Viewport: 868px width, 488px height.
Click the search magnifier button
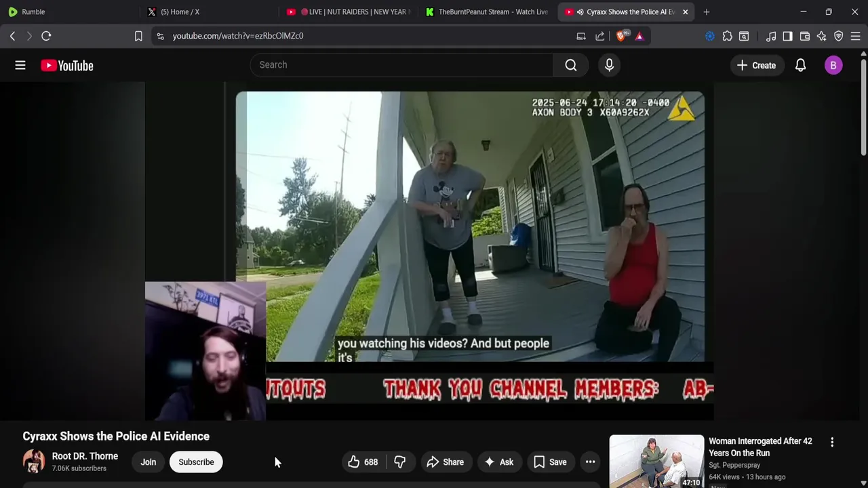click(x=571, y=65)
